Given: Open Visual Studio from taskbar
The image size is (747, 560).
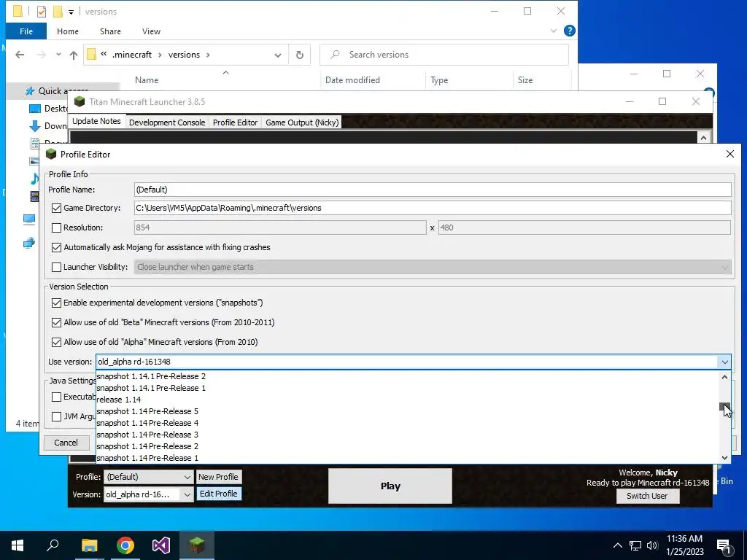Looking at the screenshot, I should [x=161, y=545].
